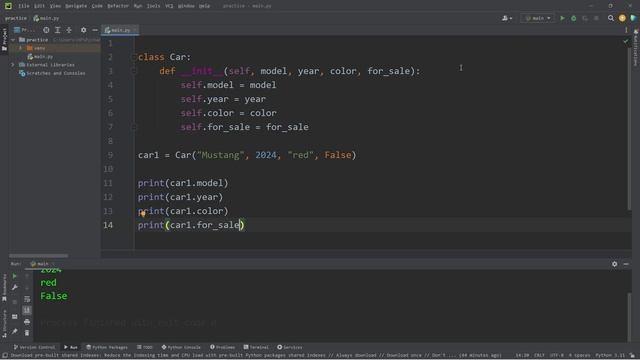Click the Stop icon in top toolbar
Screen dimensions: 640x360
(x=596, y=18)
